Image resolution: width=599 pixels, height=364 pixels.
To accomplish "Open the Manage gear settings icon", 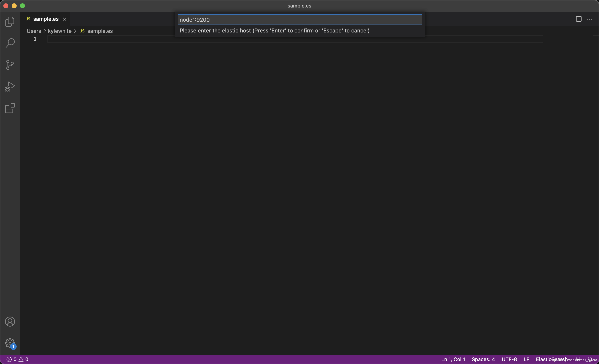I will (x=10, y=343).
